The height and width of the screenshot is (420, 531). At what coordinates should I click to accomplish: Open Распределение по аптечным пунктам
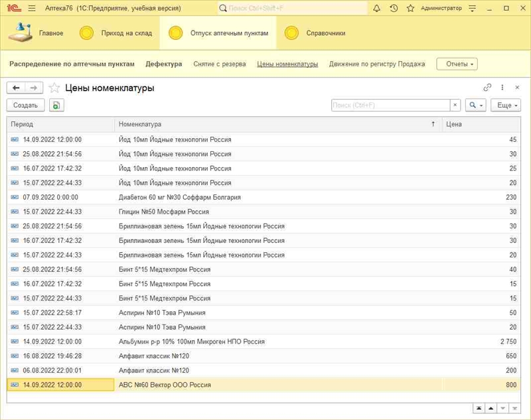point(72,64)
